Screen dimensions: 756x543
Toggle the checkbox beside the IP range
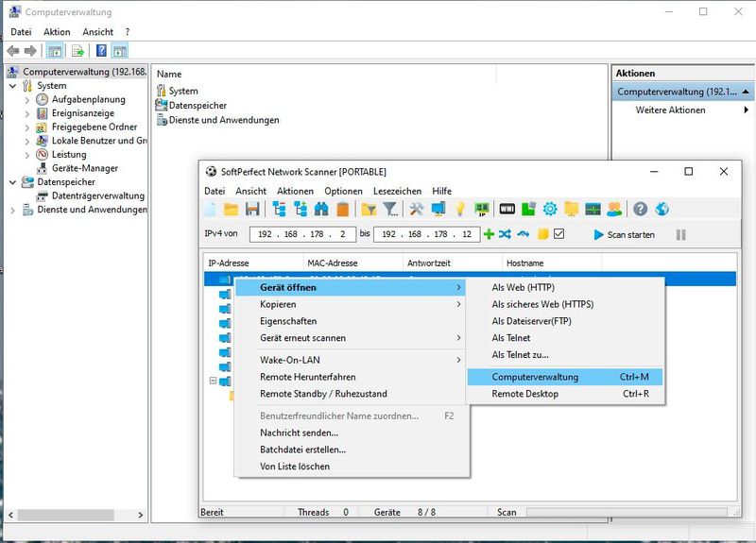tap(558, 234)
